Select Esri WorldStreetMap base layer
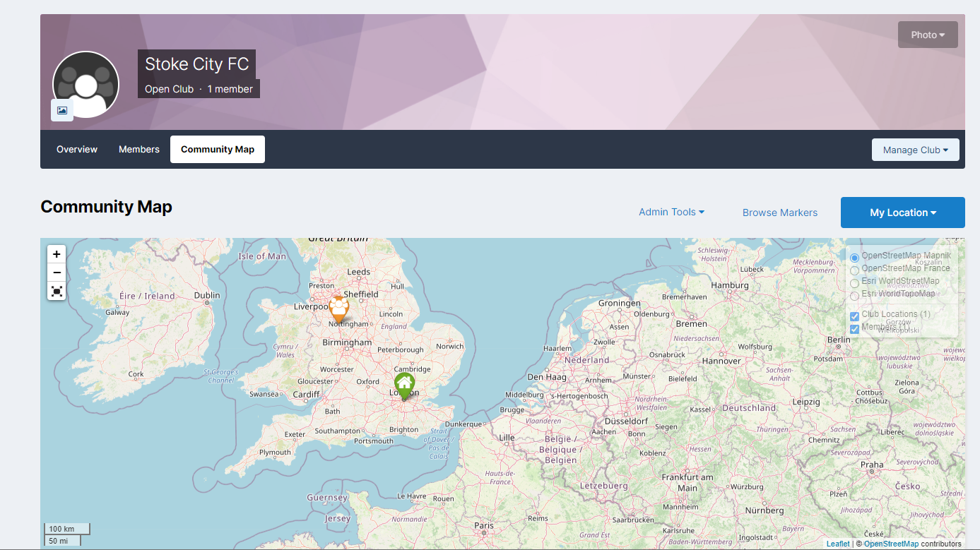The width and height of the screenshot is (980, 550). click(854, 283)
